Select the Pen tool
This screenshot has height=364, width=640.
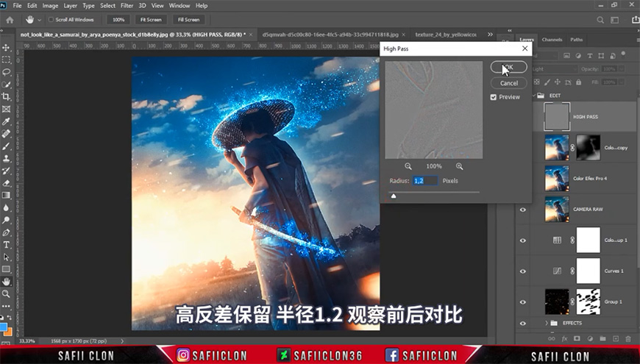click(6, 232)
